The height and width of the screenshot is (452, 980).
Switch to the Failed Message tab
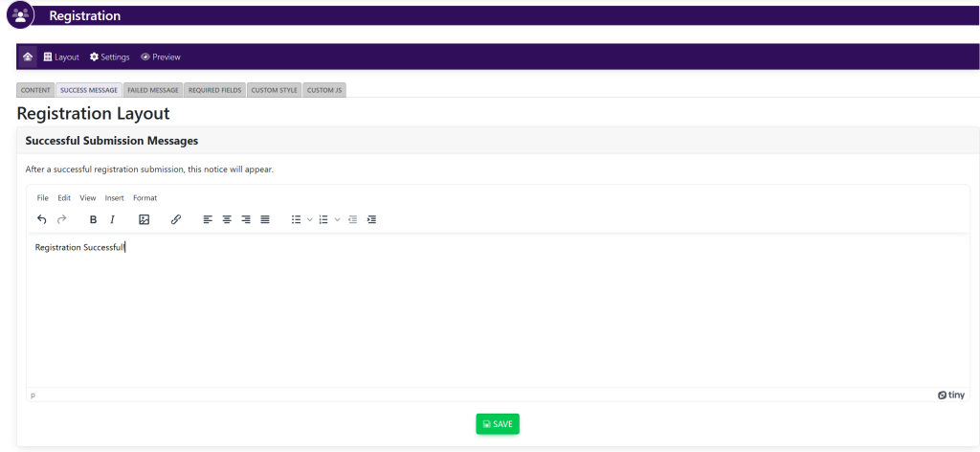[152, 90]
